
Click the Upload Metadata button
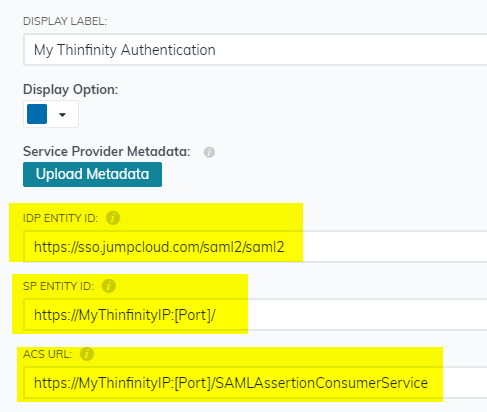(92, 174)
